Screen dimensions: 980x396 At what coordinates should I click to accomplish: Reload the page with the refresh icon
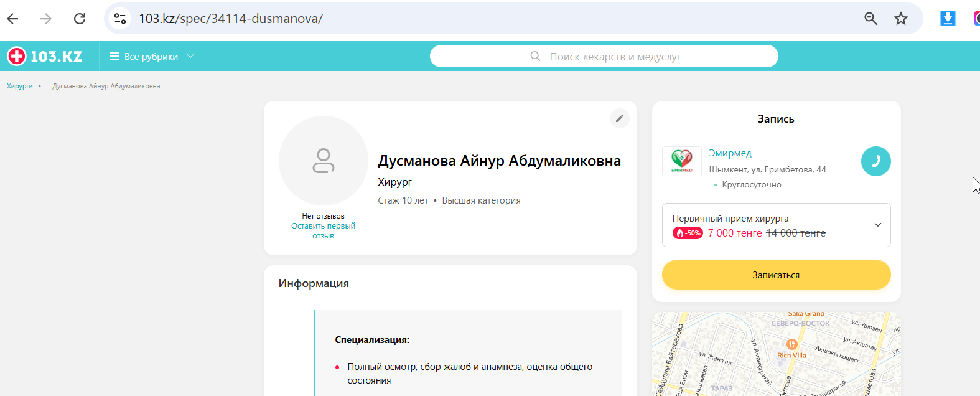tap(80, 19)
